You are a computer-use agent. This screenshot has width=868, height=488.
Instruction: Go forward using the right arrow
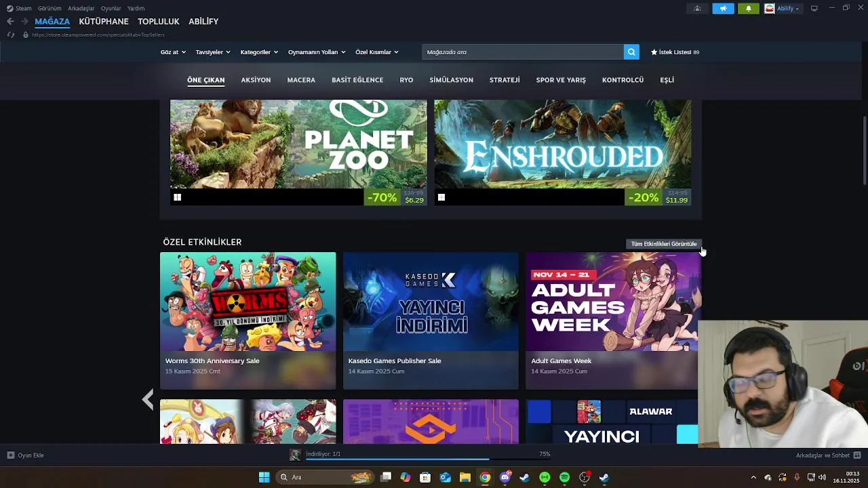tap(24, 22)
